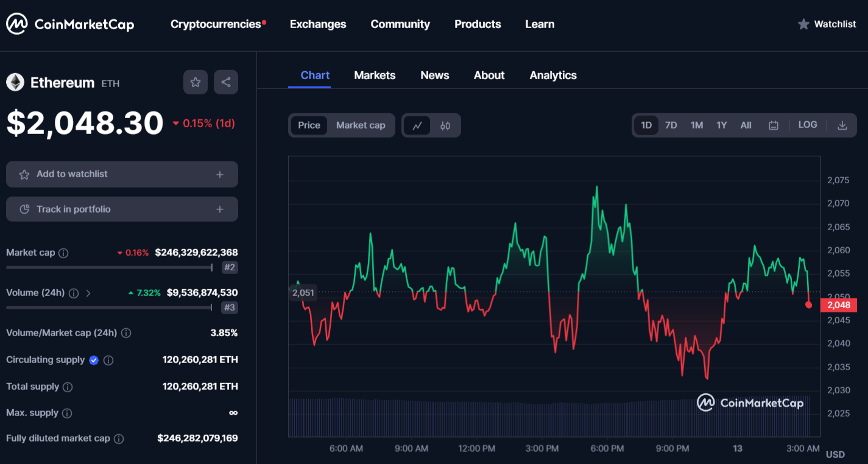Click volume value $9,536,874,530

(202, 293)
